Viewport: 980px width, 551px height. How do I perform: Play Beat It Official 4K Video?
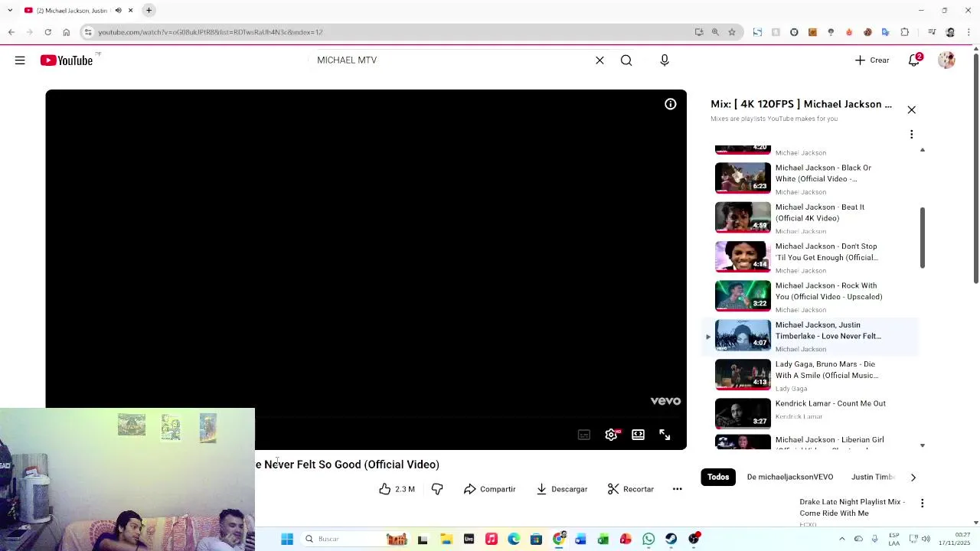pos(812,218)
